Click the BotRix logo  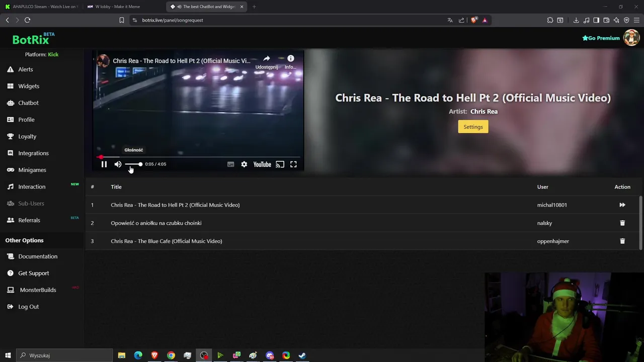coord(31,39)
